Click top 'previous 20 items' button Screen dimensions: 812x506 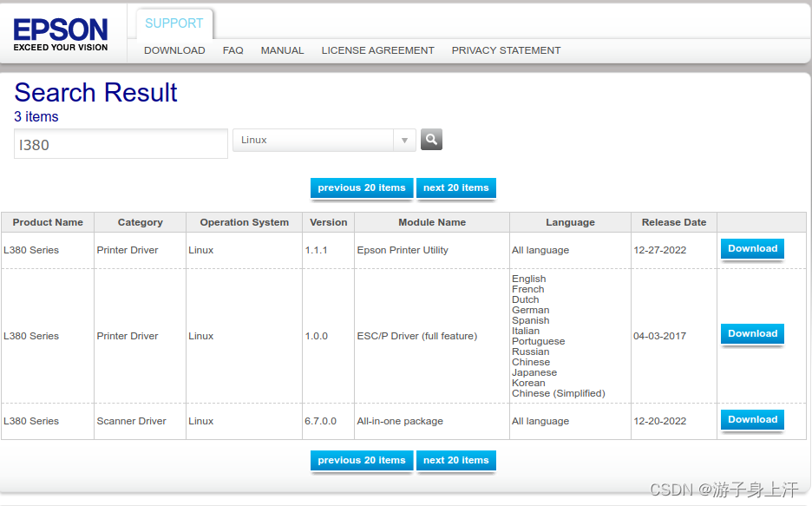pos(362,188)
